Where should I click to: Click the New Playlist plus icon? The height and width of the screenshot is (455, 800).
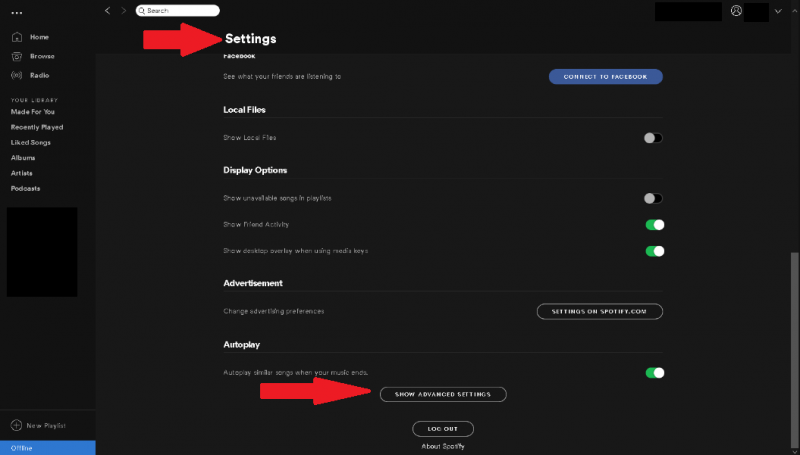(x=16, y=425)
